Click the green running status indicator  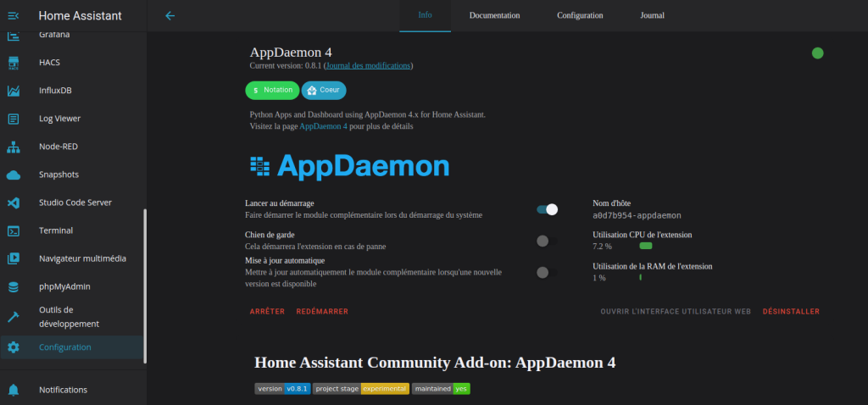click(x=818, y=53)
